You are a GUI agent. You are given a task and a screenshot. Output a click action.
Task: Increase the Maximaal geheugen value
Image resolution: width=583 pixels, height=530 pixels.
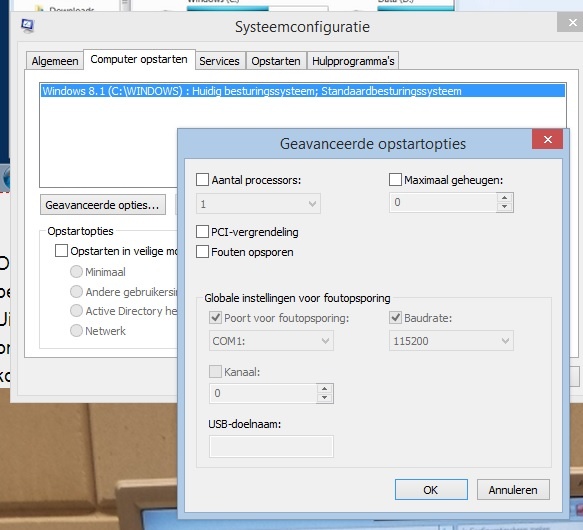[505, 198]
